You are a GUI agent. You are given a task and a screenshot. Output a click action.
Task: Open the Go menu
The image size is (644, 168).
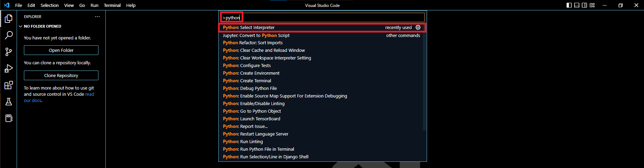tap(82, 5)
